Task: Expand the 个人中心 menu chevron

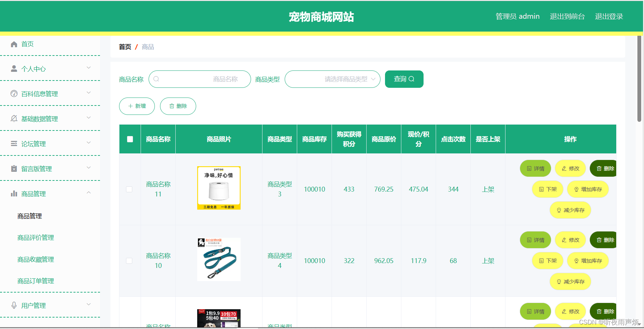Action: [89, 68]
